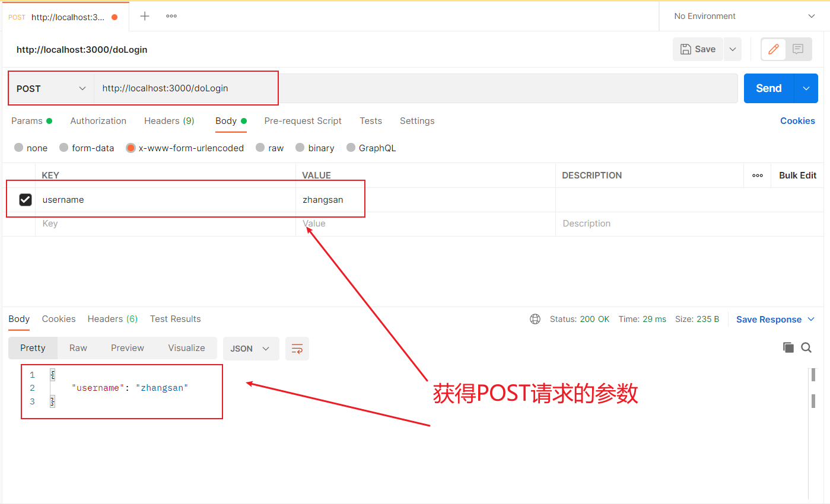The width and height of the screenshot is (830, 504).
Task: Toggle word wrap icon in response toolbar
Action: tap(297, 349)
